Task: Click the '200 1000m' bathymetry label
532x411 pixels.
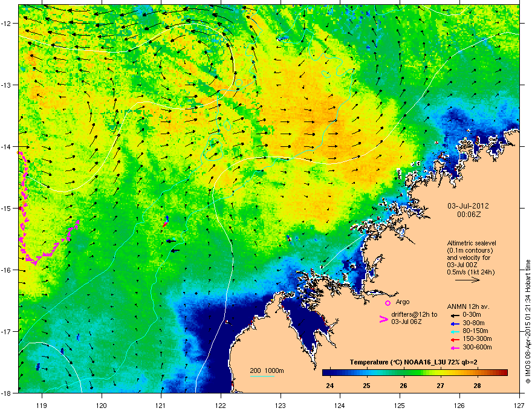Action: click(267, 371)
